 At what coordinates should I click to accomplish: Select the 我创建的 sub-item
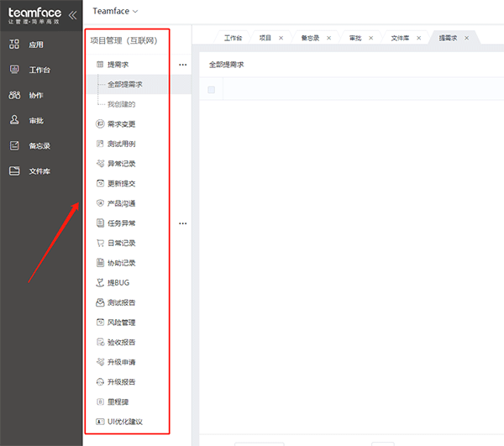121,104
